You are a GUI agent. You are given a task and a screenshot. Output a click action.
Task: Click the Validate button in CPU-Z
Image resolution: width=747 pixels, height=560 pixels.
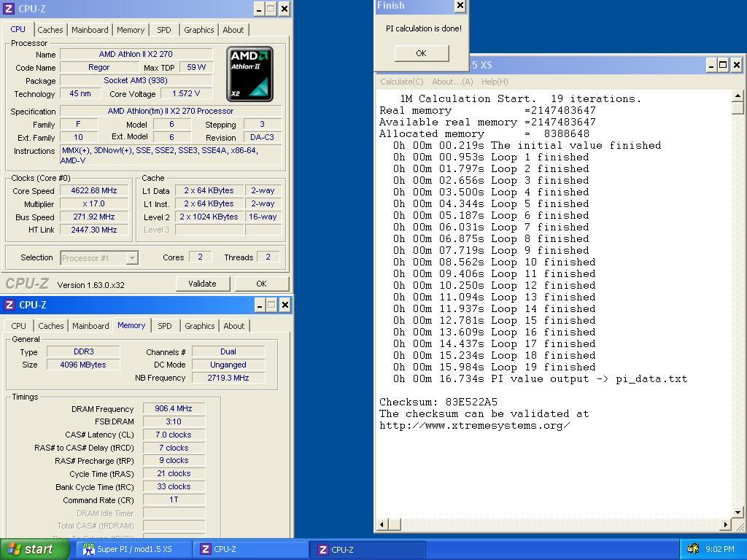pyautogui.click(x=203, y=284)
